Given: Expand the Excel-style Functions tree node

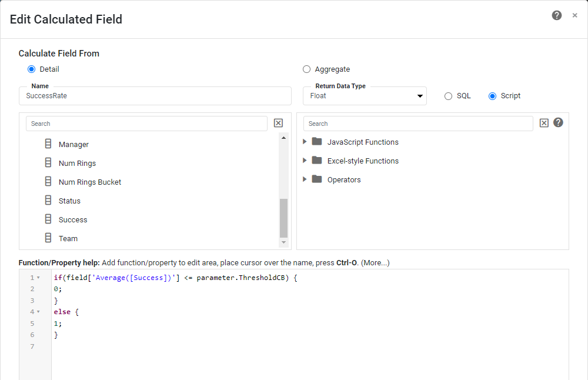Looking at the screenshot, I should coord(305,160).
